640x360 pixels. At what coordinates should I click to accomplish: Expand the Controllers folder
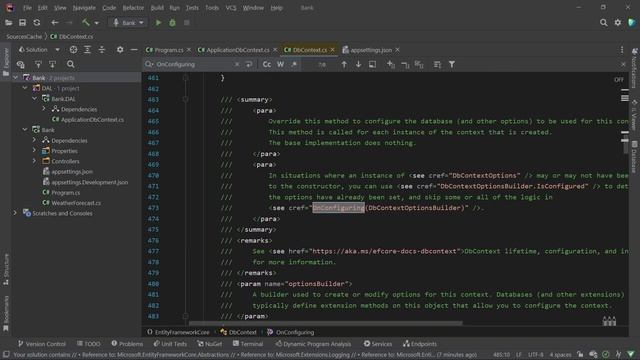click(34, 161)
